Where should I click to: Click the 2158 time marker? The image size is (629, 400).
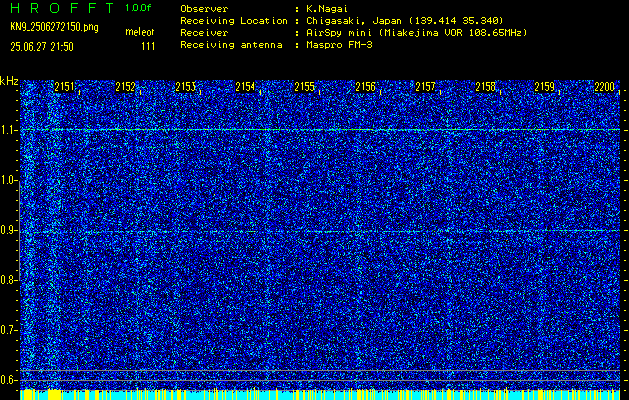(x=485, y=87)
